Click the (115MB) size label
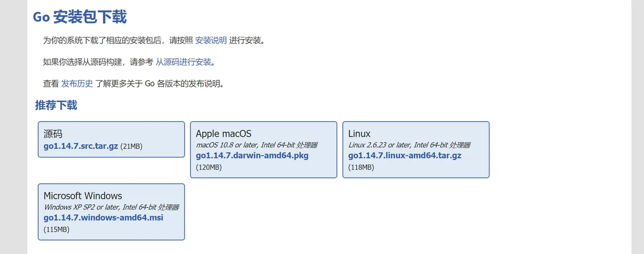 pyautogui.click(x=56, y=229)
